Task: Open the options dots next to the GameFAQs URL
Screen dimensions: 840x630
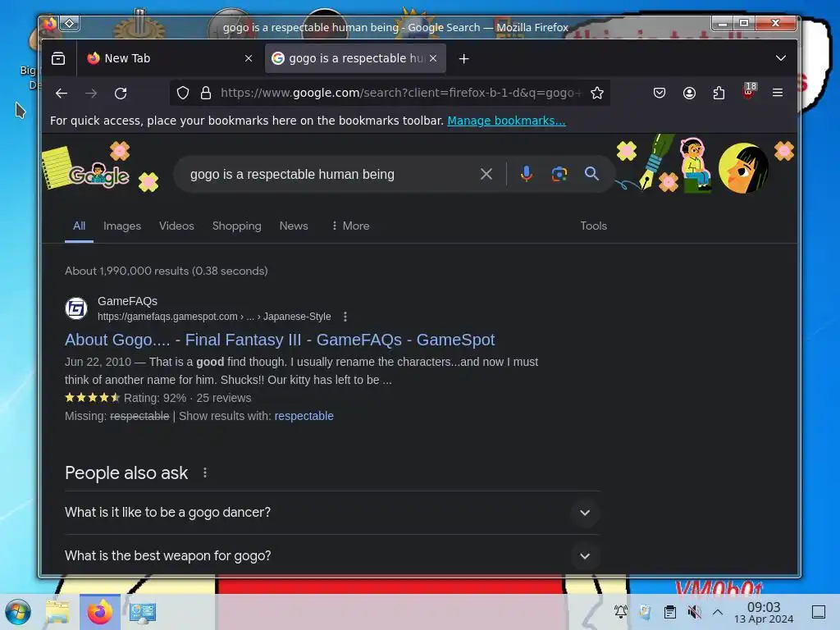Action: pyautogui.click(x=345, y=317)
